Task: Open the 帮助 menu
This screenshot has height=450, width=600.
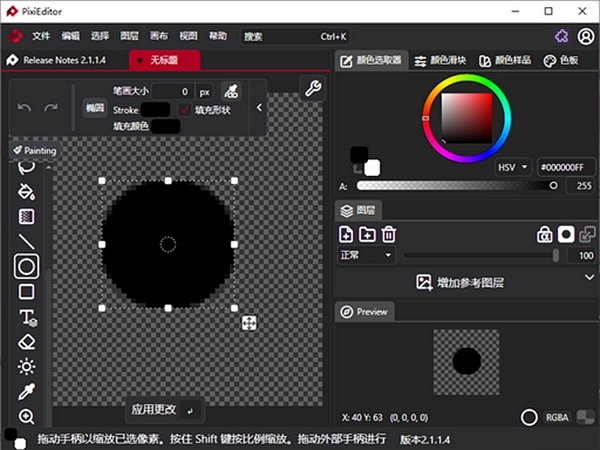Action: click(x=218, y=36)
